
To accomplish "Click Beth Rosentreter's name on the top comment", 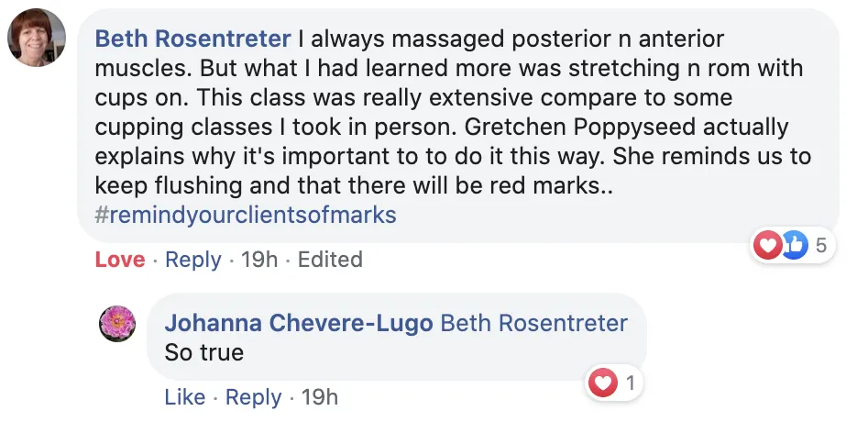I will (193, 39).
